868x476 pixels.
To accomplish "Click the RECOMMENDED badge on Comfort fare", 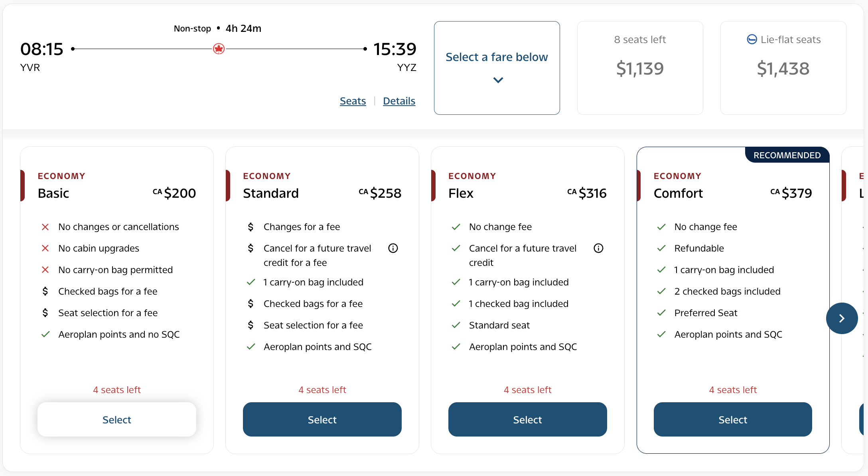I will [787, 155].
